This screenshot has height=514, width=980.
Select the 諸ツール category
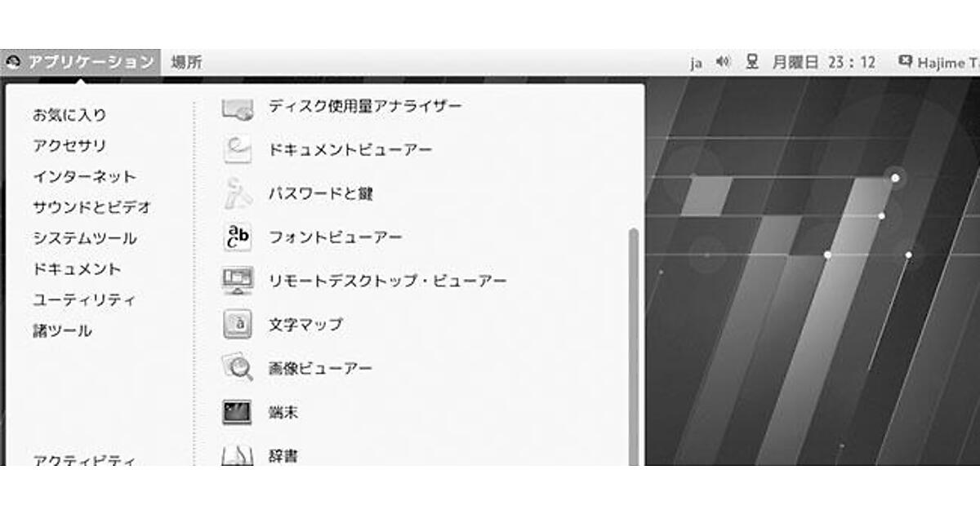pyautogui.click(x=62, y=331)
